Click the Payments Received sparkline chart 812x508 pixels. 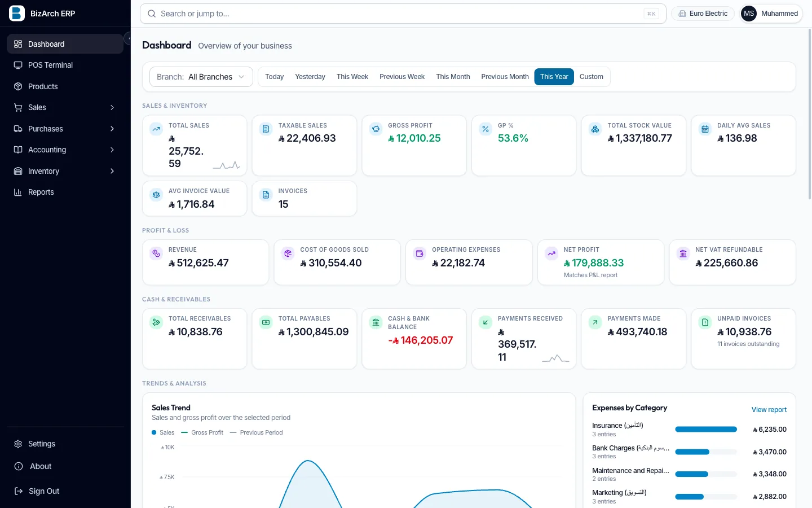[x=555, y=358]
